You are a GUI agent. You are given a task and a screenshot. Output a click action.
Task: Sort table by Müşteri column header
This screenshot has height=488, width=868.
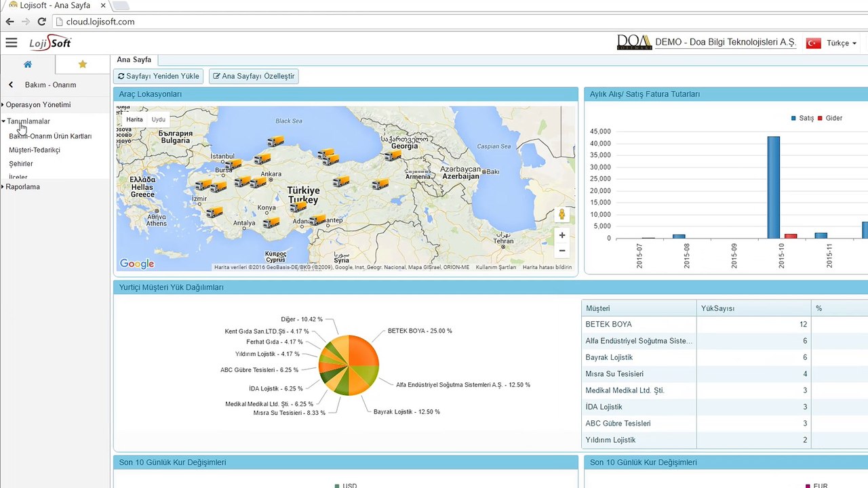pos(639,308)
